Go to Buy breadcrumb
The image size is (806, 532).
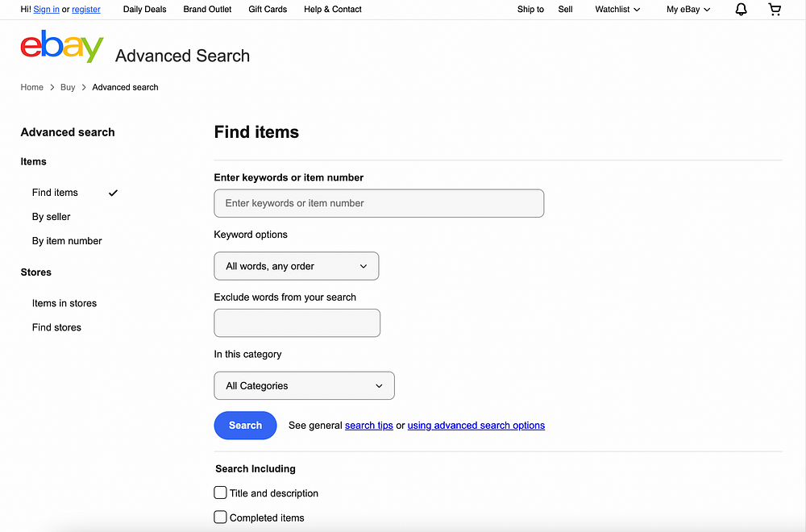(x=68, y=87)
